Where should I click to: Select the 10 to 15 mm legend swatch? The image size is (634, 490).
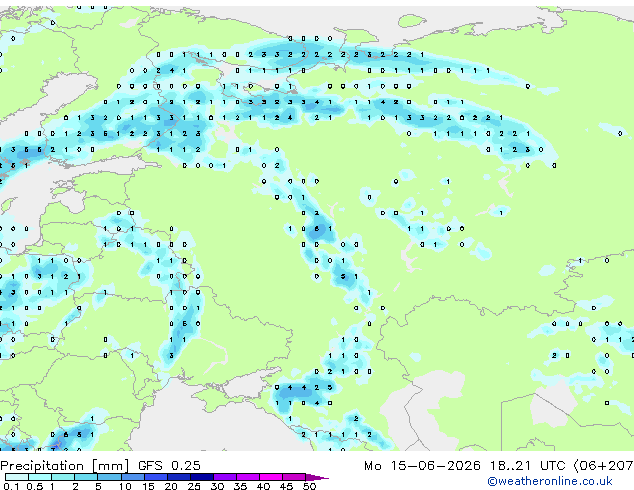click(x=132, y=477)
